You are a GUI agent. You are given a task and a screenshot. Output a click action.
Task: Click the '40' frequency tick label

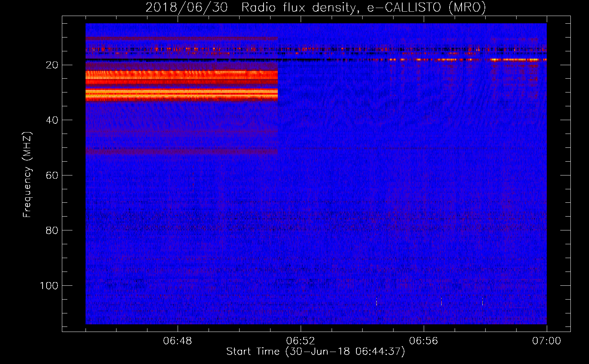pos(52,120)
